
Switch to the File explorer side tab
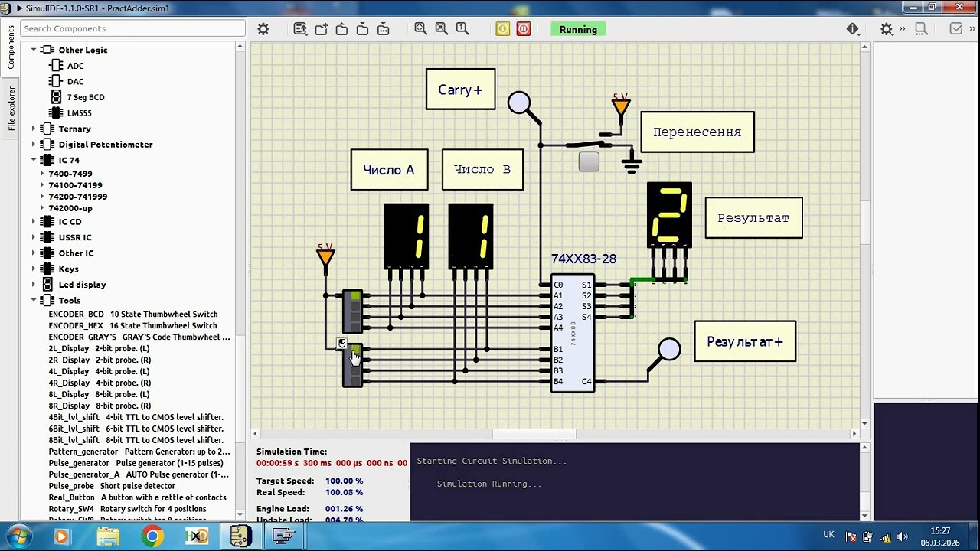tap(11, 107)
